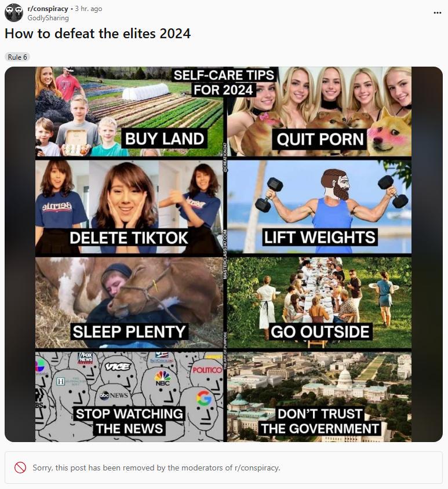Click the DELETE TIKTOK meme panel

(x=129, y=207)
